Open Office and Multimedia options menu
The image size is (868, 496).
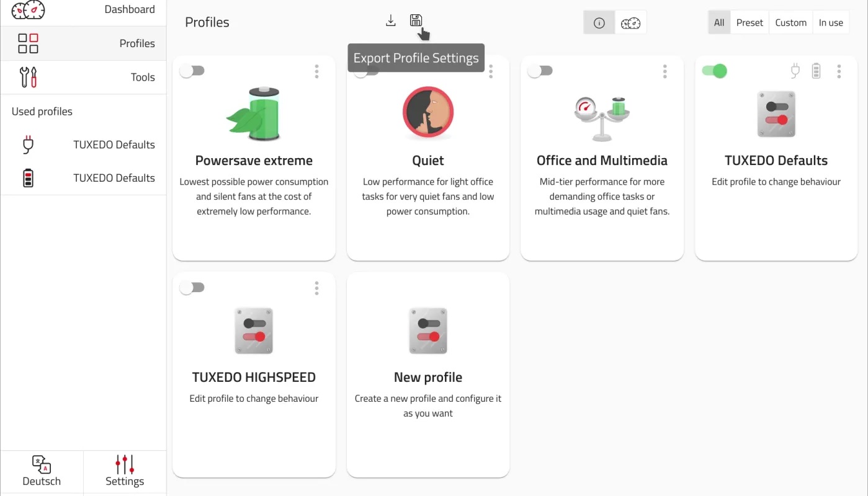(664, 71)
